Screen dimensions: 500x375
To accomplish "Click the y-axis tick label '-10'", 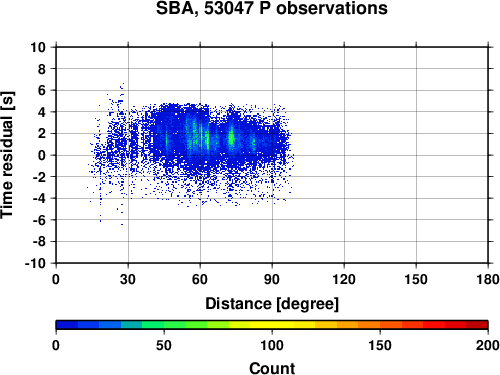I will (35, 263).
